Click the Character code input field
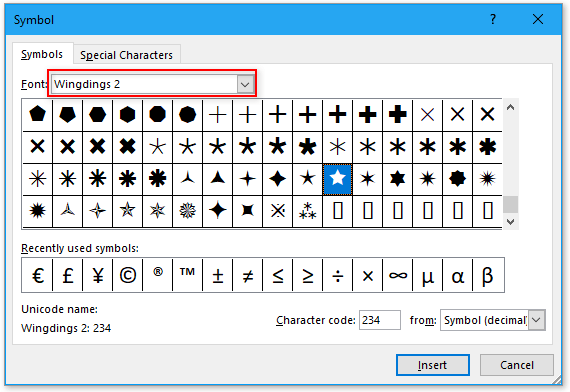The image size is (570, 392). [380, 320]
